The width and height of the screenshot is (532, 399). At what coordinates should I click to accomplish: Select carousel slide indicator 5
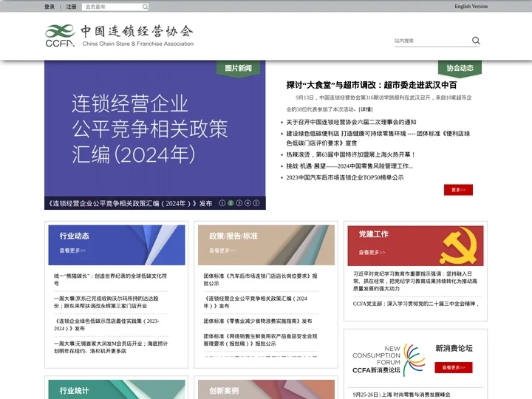tap(256, 203)
